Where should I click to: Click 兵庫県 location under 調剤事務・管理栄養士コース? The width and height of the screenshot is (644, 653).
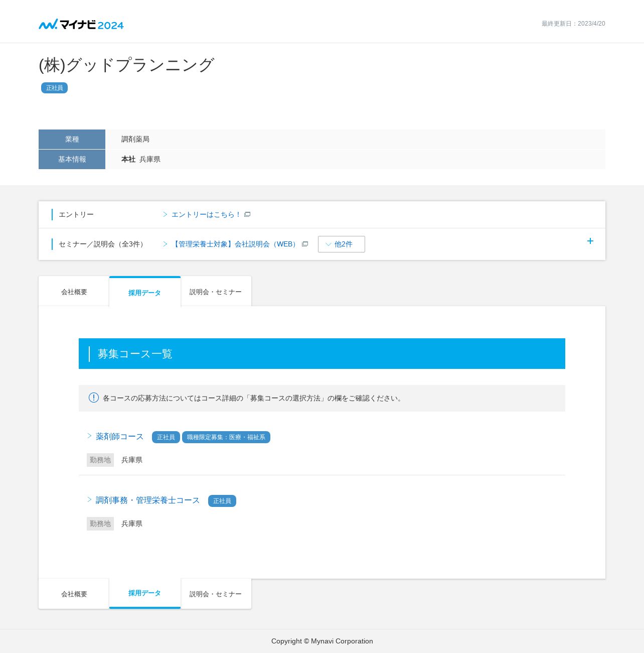click(x=132, y=524)
